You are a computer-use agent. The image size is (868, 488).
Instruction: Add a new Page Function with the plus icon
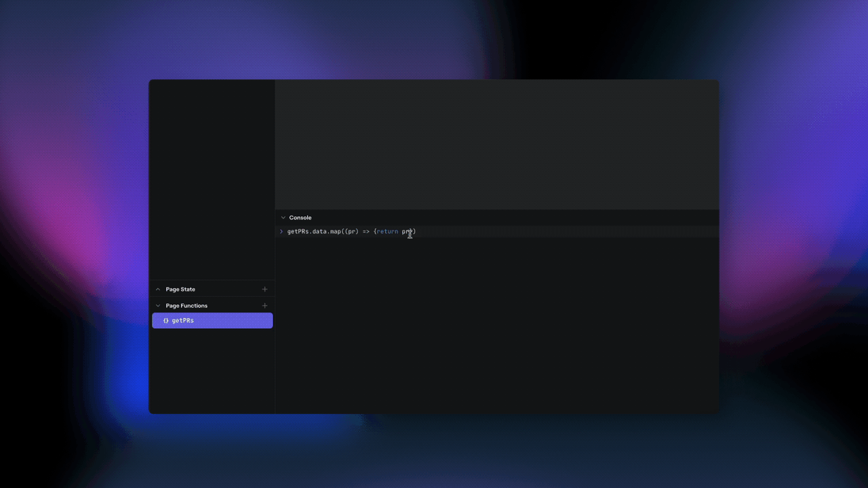264,305
